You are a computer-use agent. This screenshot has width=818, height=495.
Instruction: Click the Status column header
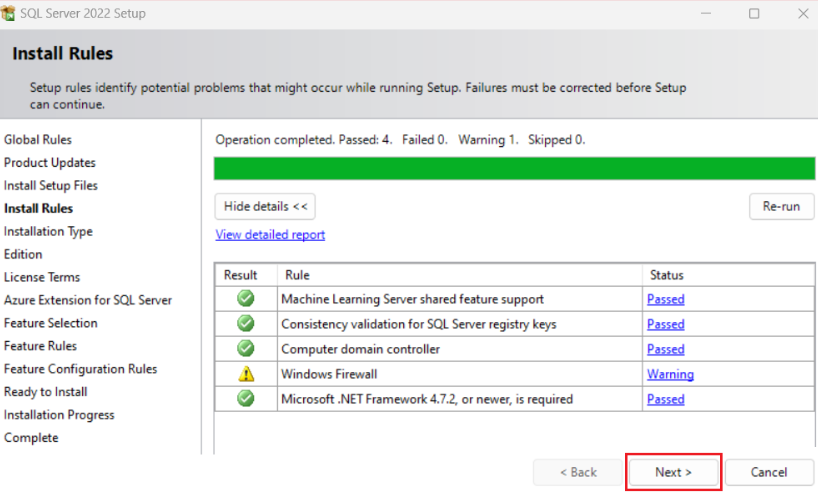pos(728,275)
